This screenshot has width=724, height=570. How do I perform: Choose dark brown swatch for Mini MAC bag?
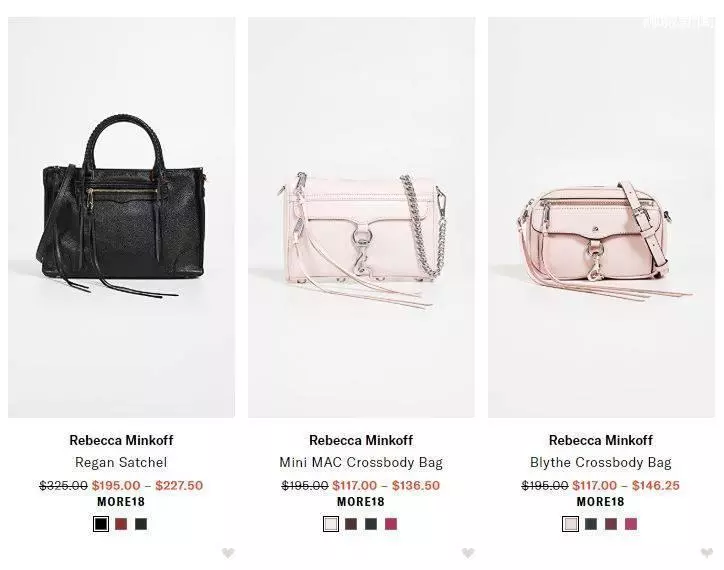(x=351, y=524)
